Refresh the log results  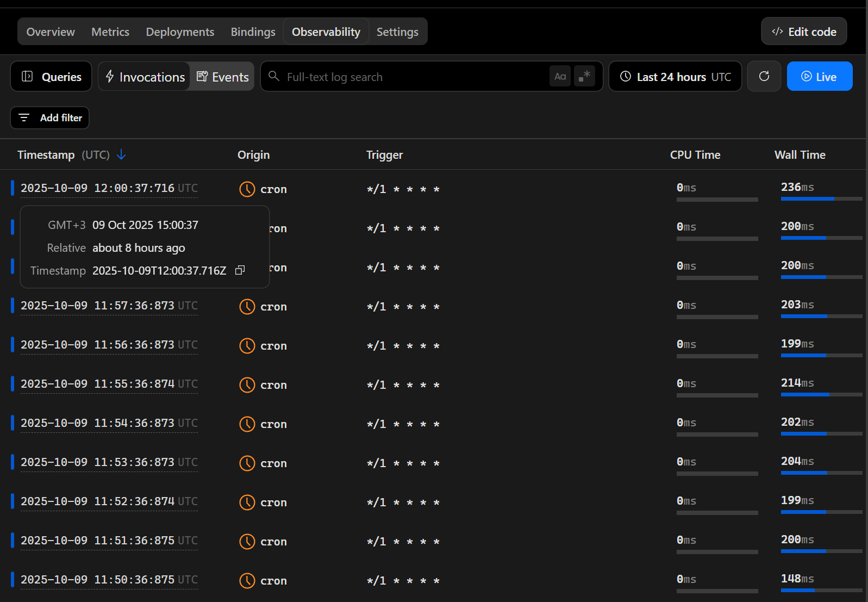764,76
